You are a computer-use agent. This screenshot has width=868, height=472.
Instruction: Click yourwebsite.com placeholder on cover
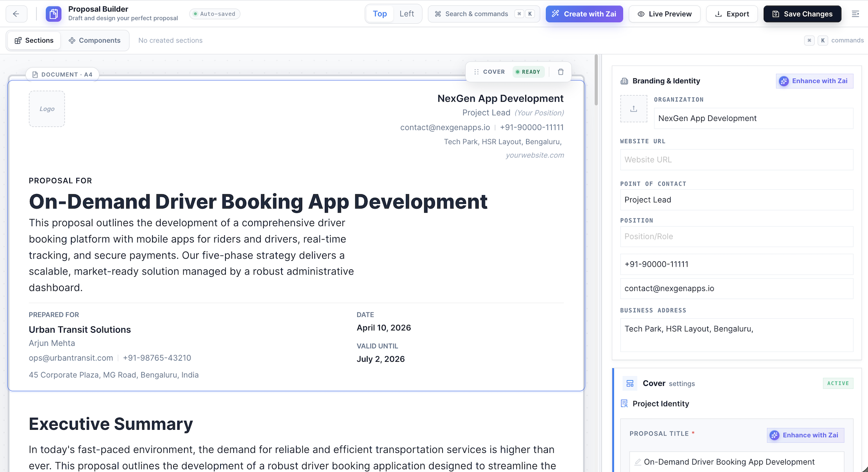tap(534, 155)
